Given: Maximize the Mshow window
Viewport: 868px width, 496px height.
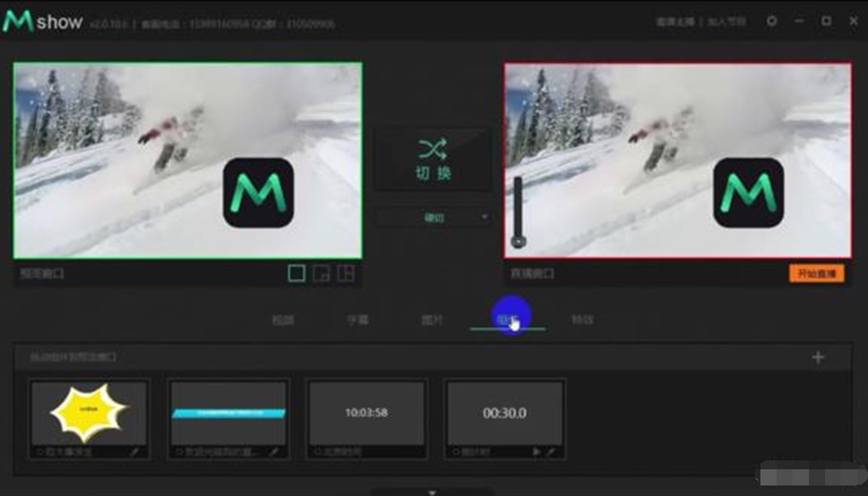Looking at the screenshot, I should [826, 21].
